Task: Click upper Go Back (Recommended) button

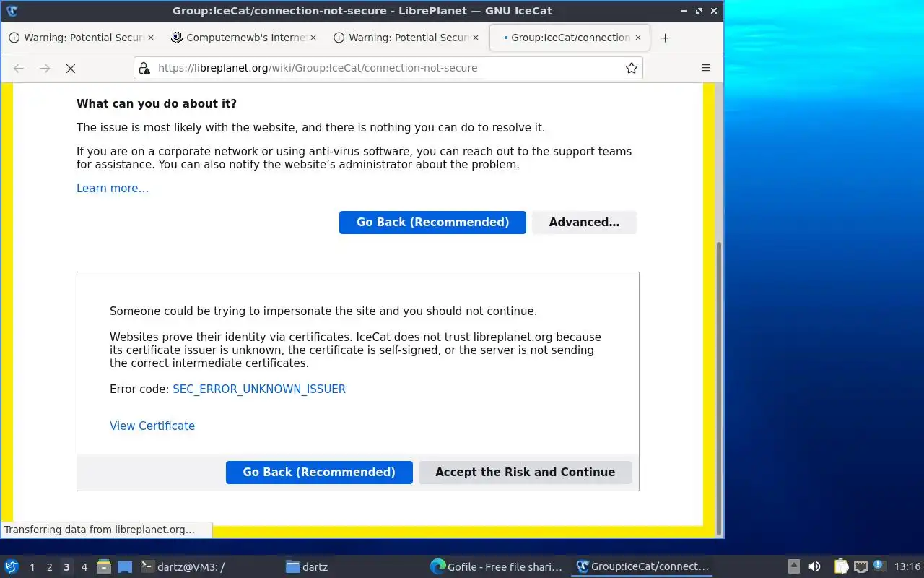Action: tap(433, 223)
